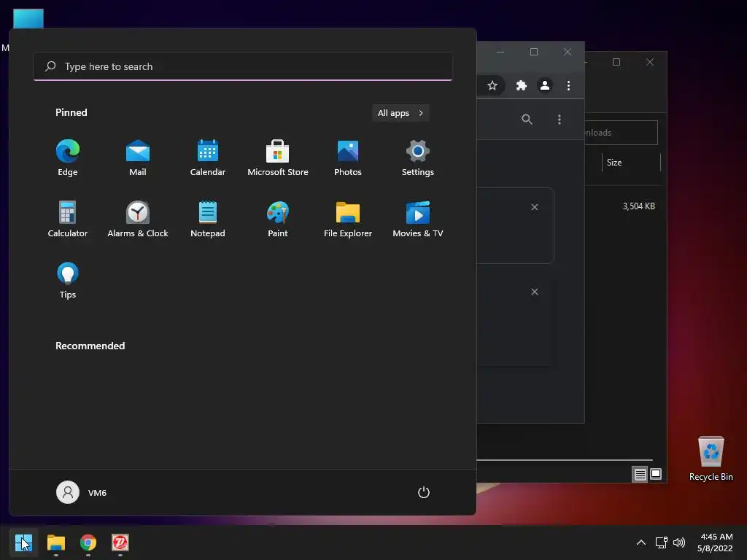Viewport: 747px width, 560px height.
Task: Search downloads in the Chrome page
Action: coord(527,119)
